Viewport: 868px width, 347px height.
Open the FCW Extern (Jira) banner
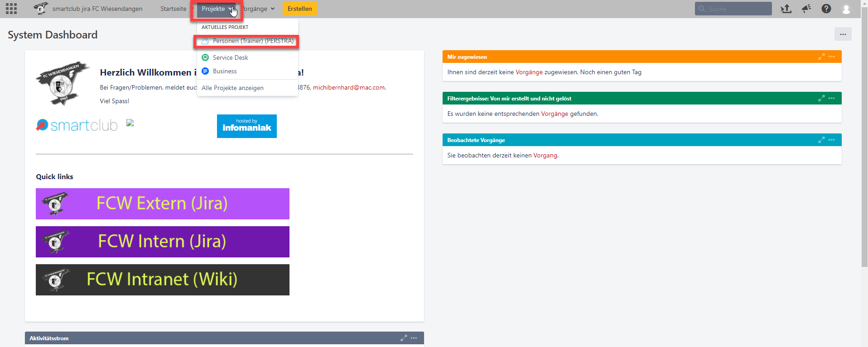pos(162,204)
